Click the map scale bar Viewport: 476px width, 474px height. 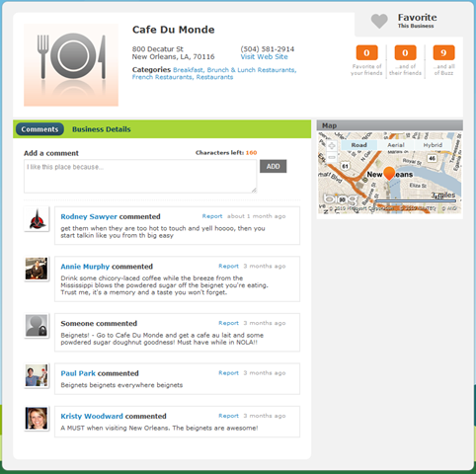pos(416,200)
